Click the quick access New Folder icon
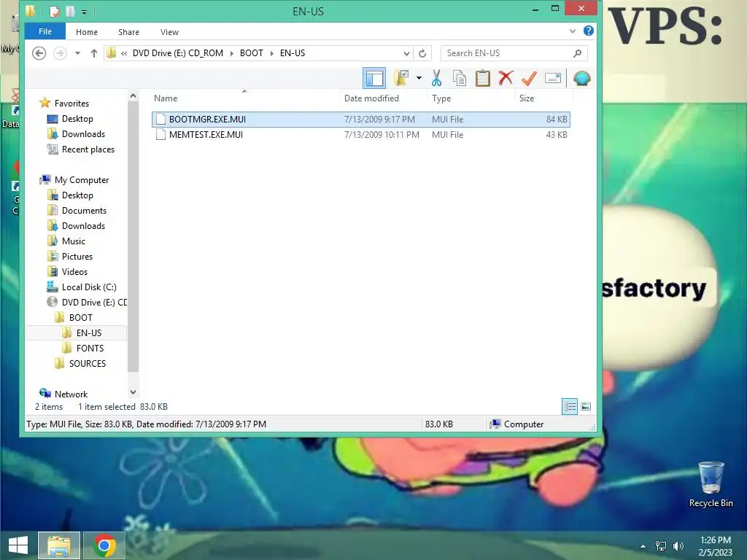Viewport: 747px width, 560px height. click(x=71, y=11)
